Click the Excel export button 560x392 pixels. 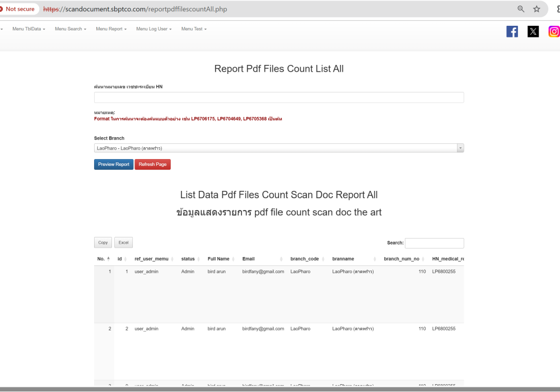123,242
